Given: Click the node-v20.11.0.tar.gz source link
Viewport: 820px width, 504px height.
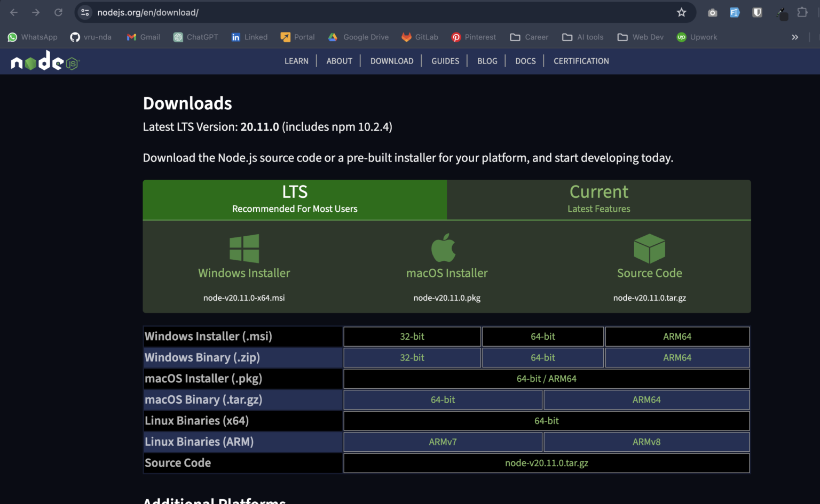Looking at the screenshot, I should pos(546,463).
